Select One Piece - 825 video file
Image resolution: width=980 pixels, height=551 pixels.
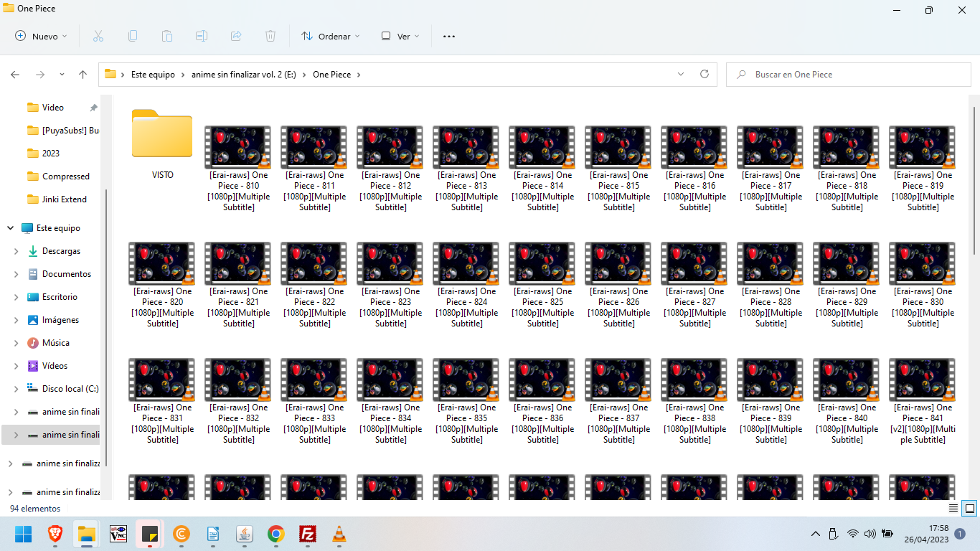[x=542, y=285]
